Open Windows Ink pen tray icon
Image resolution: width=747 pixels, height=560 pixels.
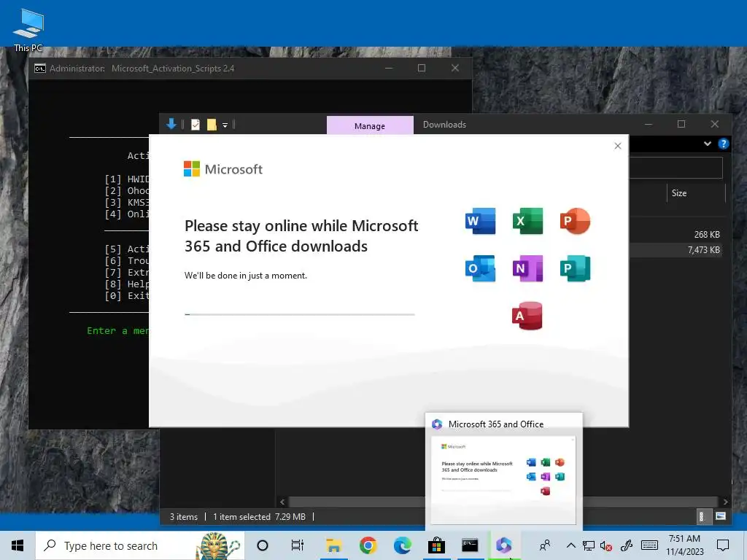coord(627,545)
